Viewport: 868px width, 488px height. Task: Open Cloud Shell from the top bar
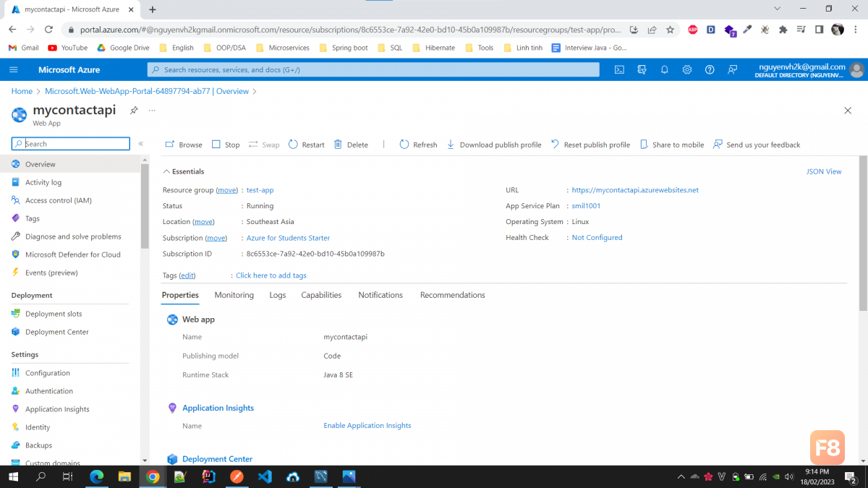pos(619,69)
